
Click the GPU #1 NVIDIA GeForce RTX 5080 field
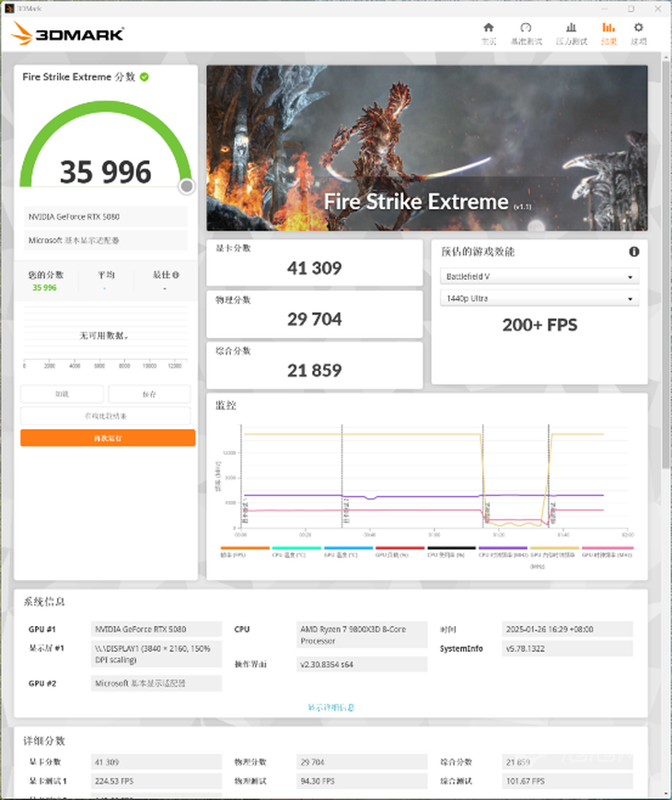(x=156, y=629)
